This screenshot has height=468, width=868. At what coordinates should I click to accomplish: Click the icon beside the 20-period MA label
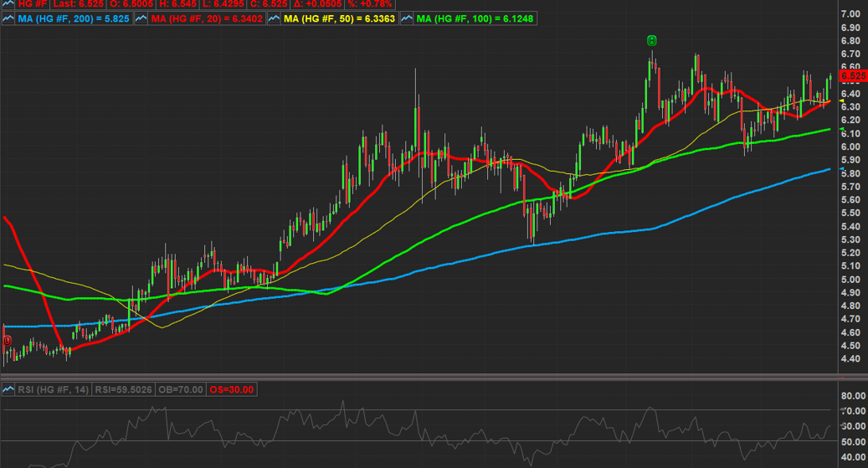click(x=141, y=18)
